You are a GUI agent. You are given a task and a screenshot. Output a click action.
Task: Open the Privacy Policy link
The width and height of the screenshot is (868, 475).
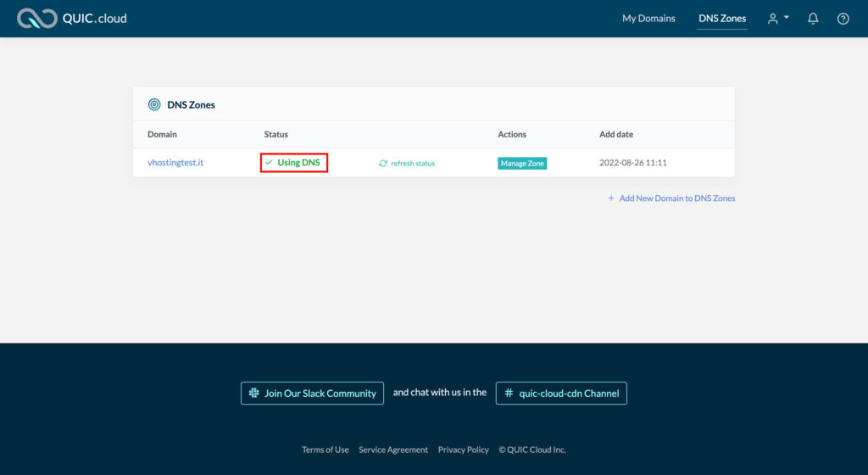point(464,450)
